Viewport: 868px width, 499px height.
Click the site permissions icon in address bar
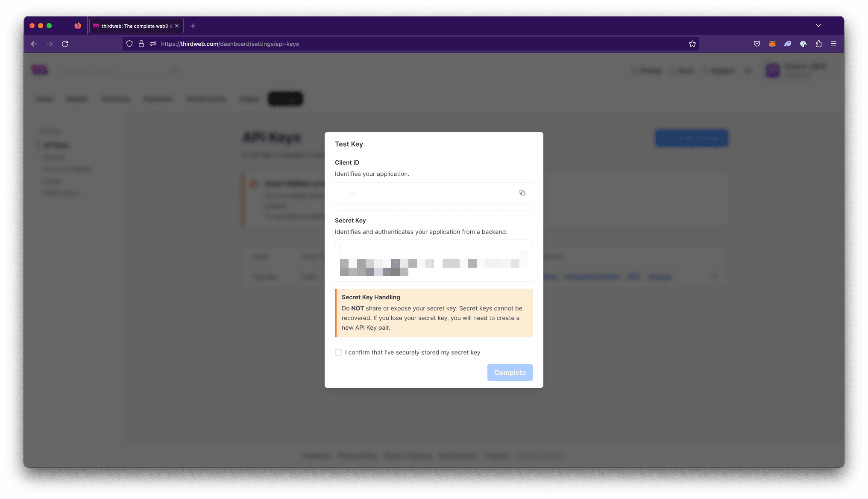click(x=153, y=44)
